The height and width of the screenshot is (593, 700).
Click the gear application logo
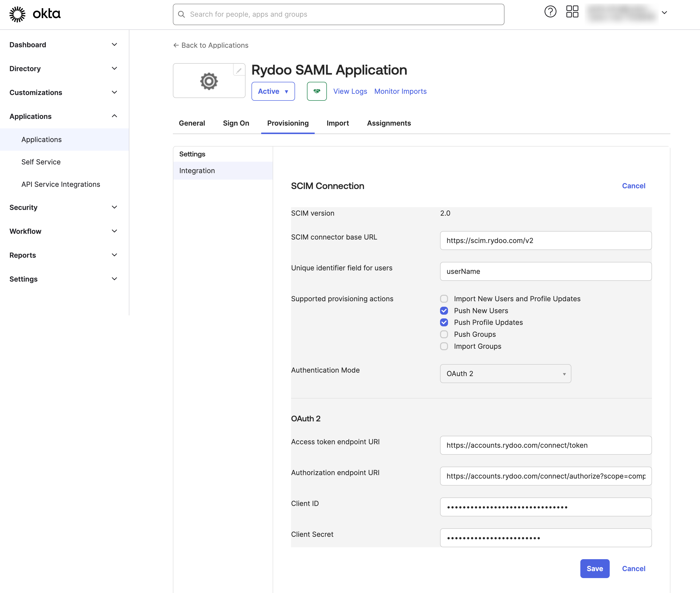[x=209, y=81]
